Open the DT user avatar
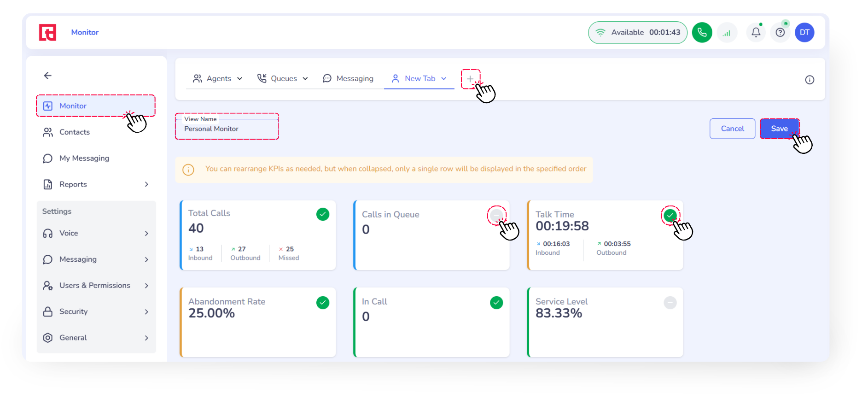Viewport: 868px width, 405px height. [x=804, y=32]
